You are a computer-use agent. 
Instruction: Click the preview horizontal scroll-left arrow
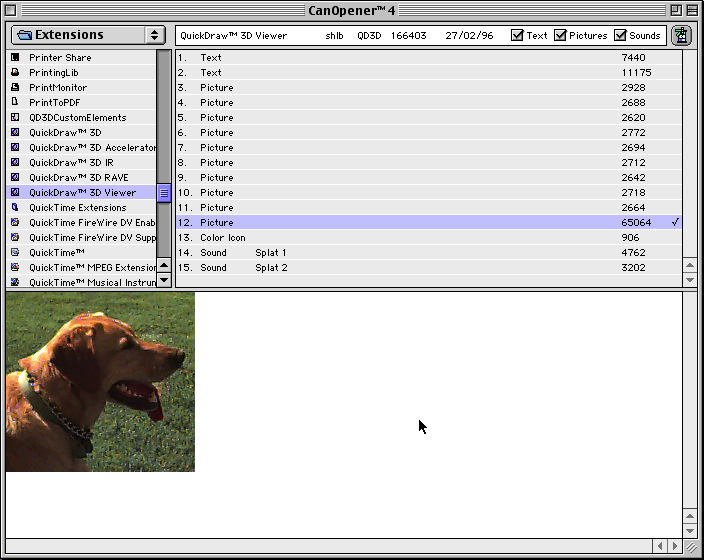pos(660,546)
